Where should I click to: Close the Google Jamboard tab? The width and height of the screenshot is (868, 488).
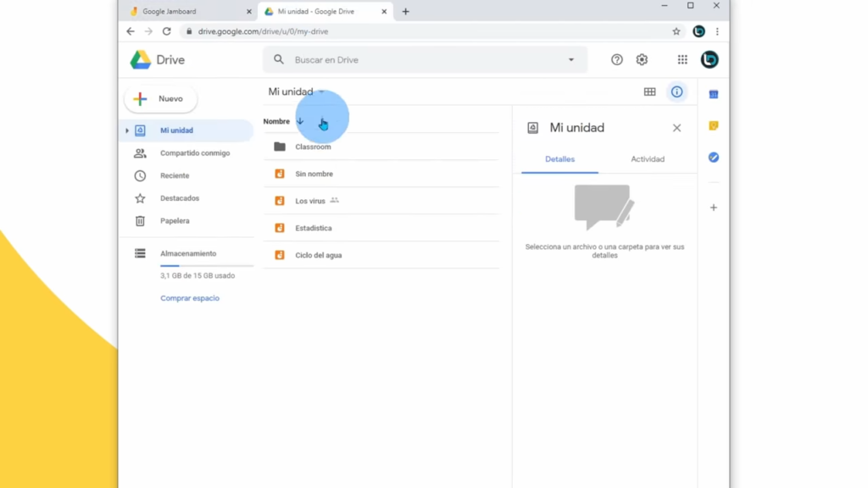coord(249,11)
